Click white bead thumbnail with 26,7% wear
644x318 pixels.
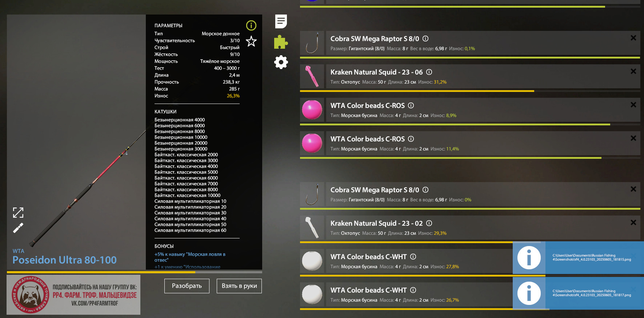(312, 294)
